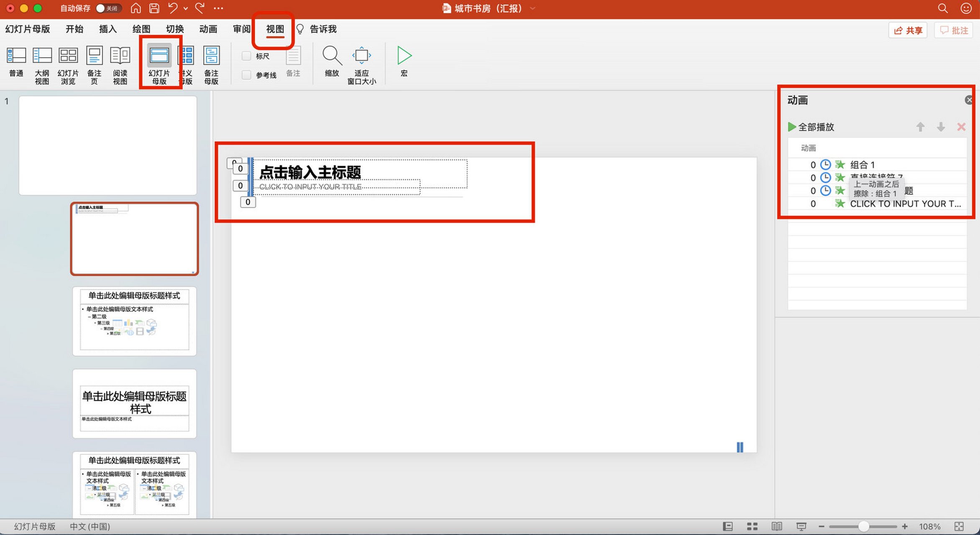Undo the last action
This screenshot has width=980, height=535.
pos(173,8)
